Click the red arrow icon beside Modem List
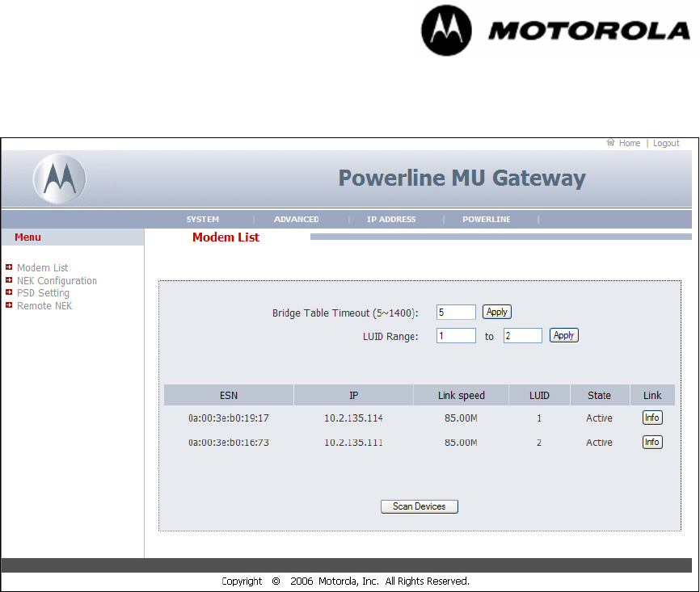The height and width of the screenshot is (592, 700). (x=9, y=267)
